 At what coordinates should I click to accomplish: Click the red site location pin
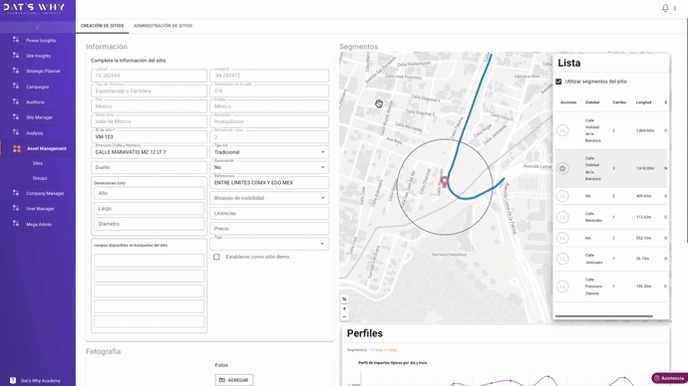pos(444,182)
